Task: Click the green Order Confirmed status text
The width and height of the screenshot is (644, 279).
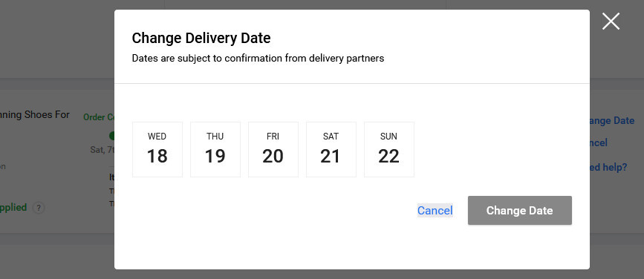Action: pyautogui.click(x=99, y=117)
